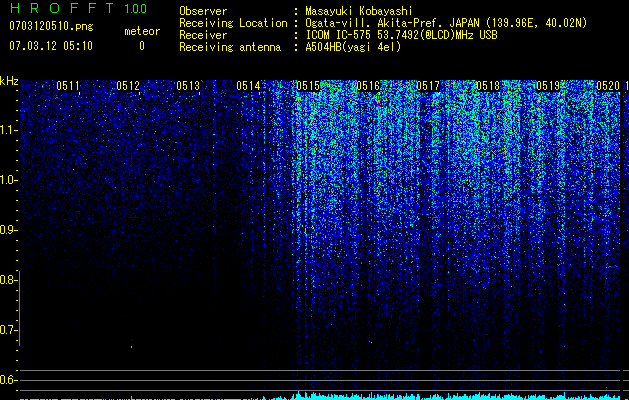This screenshot has height=400, width=629.
Task: Click the 0515 time marker
Action: coord(308,86)
